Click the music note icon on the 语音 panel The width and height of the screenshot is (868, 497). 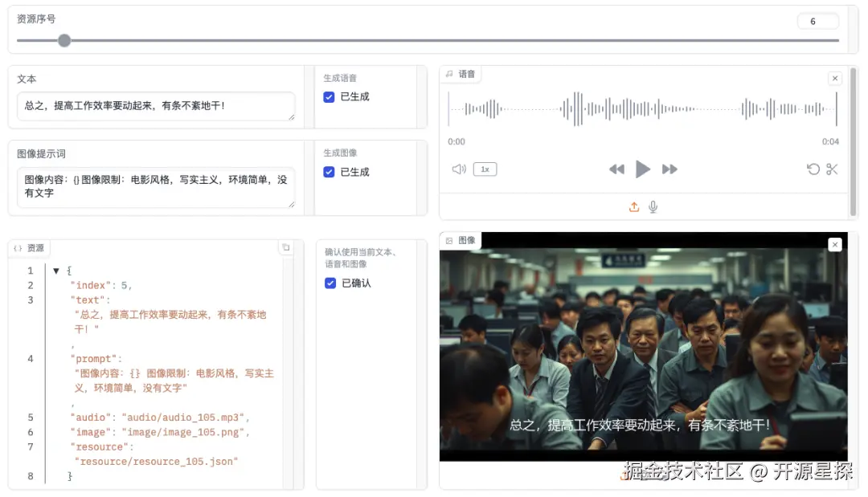[452, 73]
